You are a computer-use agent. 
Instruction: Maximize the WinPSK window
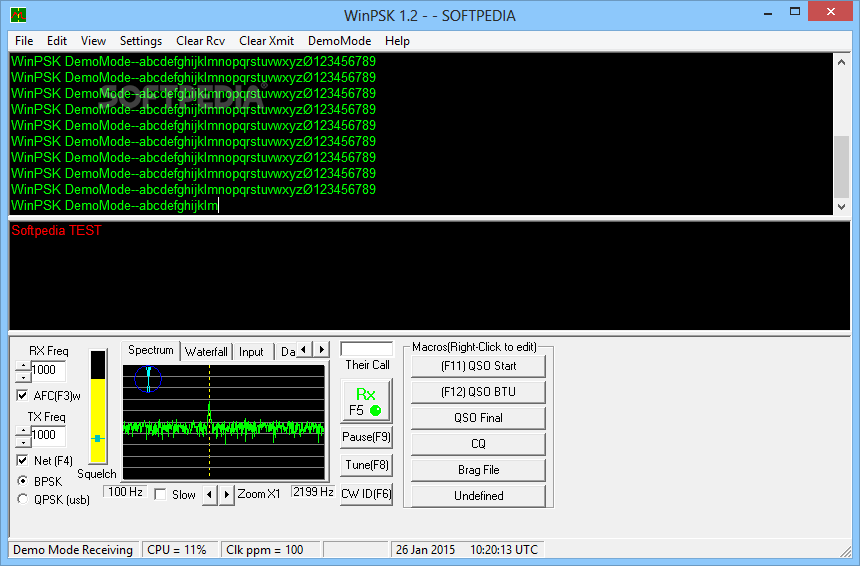pyautogui.click(x=795, y=13)
